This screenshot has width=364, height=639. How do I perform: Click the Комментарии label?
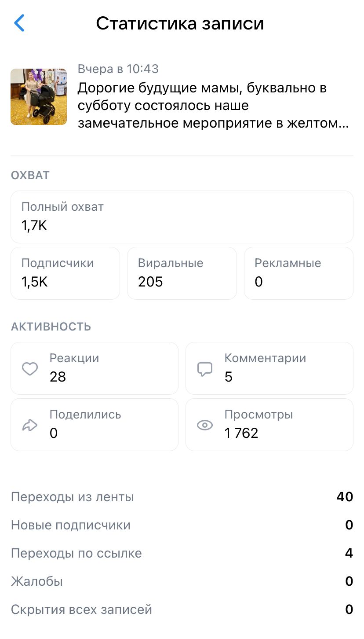[x=265, y=358]
